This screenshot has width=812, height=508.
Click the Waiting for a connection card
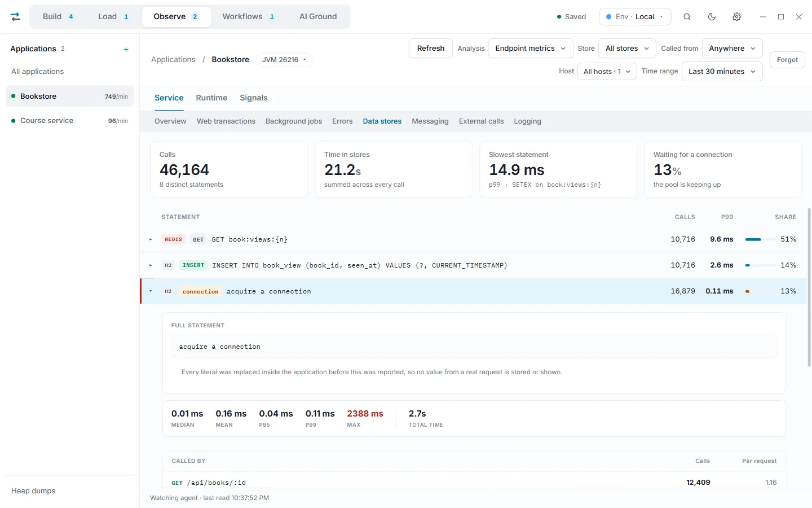coord(723,169)
